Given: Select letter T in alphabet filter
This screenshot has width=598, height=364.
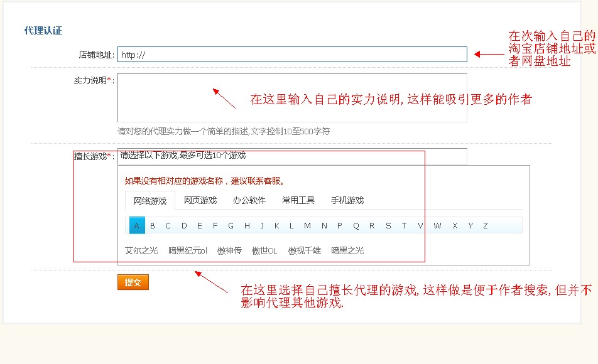Looking at the screenshot, I should click(x=404, y=226).
